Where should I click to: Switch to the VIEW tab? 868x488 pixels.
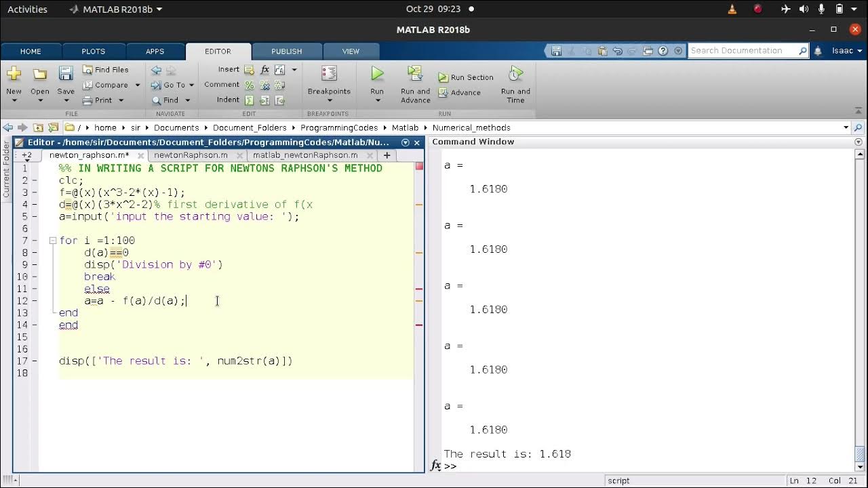click(x=351, y=52)
